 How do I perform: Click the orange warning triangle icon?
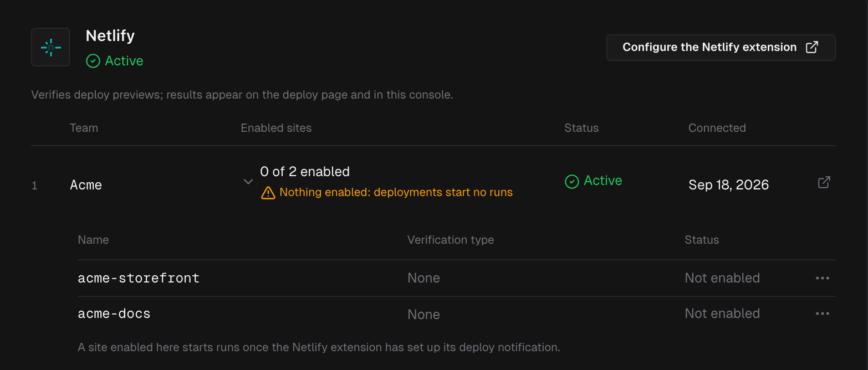click(x=268, y=193)
